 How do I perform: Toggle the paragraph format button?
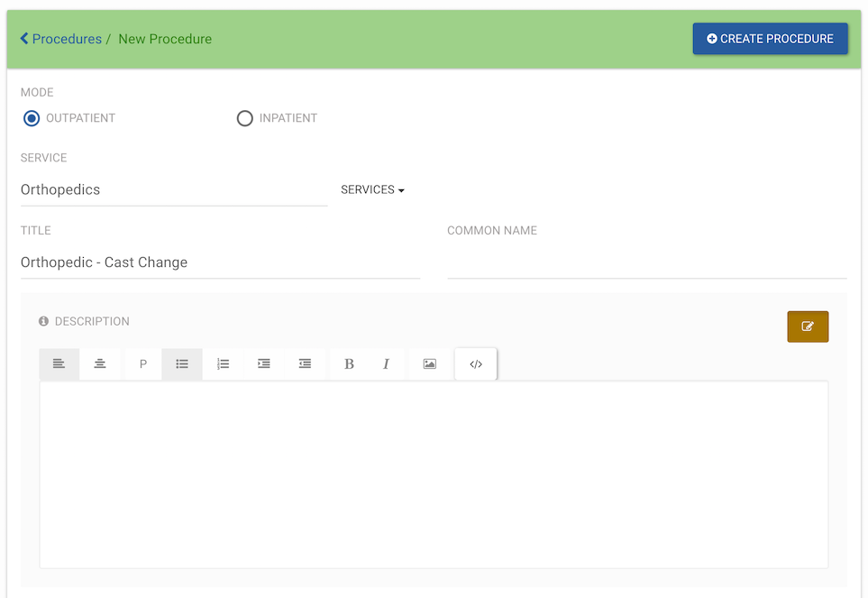coord(142,363)
